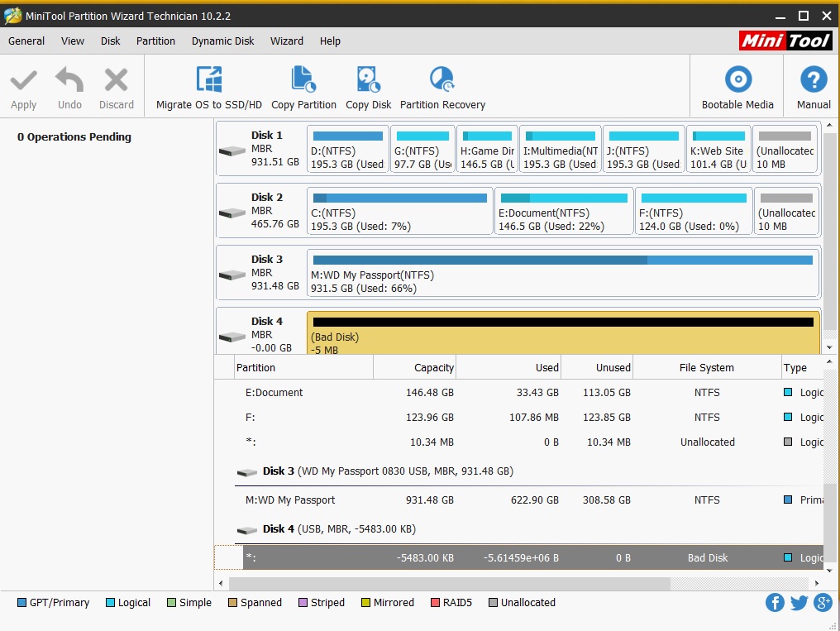Image resolution: width=840 pixels, height=631 pixels.
Task: Click the Disk 4 USB header row
Action: tap(529, 529)
